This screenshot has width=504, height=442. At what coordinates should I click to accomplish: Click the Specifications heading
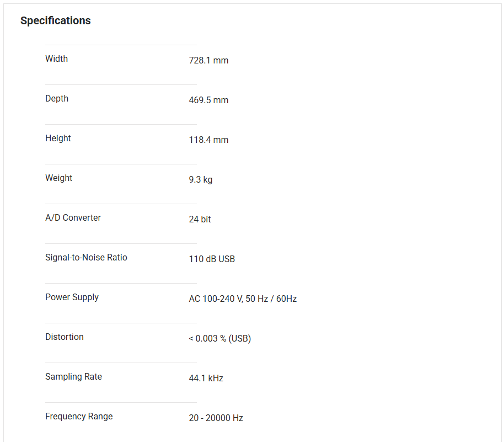(x=56, y=21)
